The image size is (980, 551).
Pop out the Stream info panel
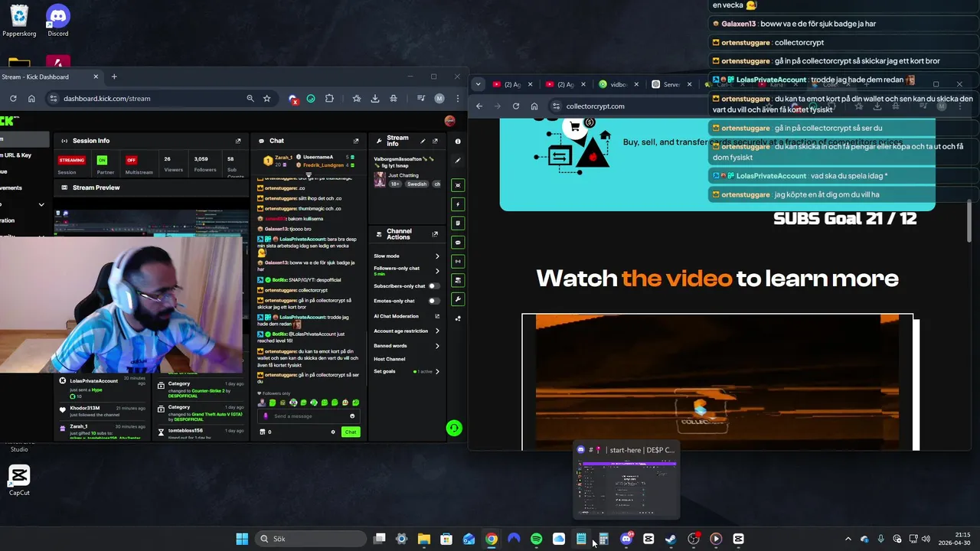tap(435, 141)
